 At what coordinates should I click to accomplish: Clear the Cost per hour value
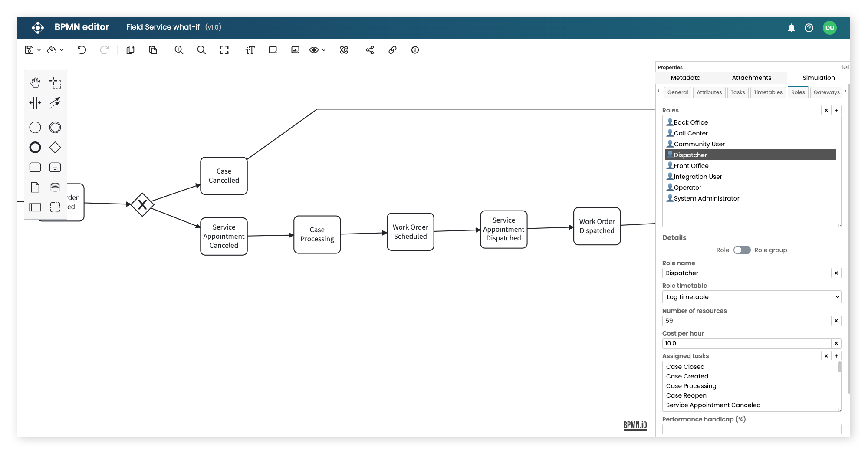836,343
